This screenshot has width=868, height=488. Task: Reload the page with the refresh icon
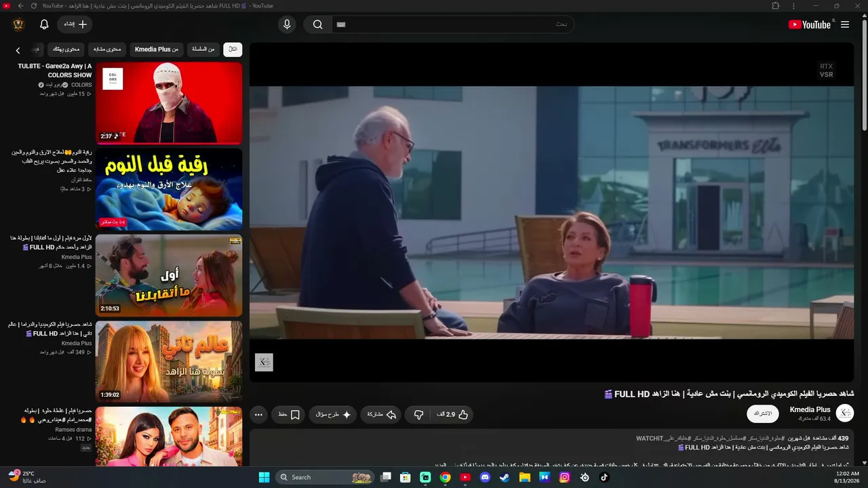34,6
